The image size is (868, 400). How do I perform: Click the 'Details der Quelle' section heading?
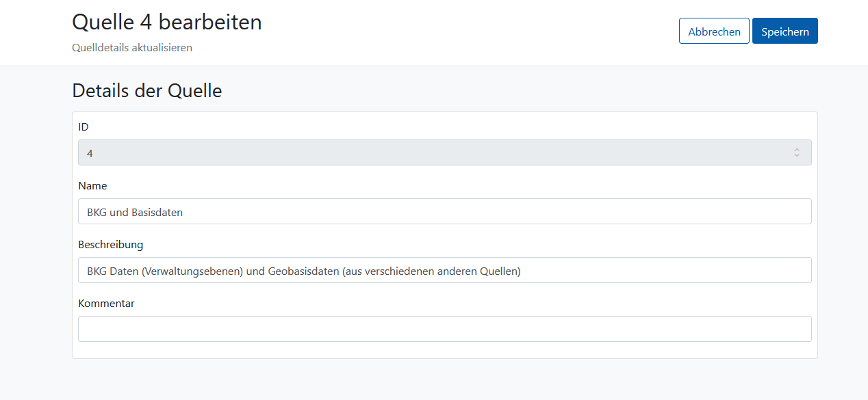pos(147,90)
